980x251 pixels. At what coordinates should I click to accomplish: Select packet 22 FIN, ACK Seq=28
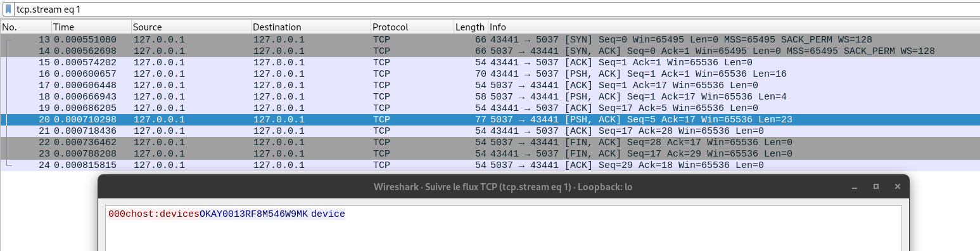click(x=490, y=142)
